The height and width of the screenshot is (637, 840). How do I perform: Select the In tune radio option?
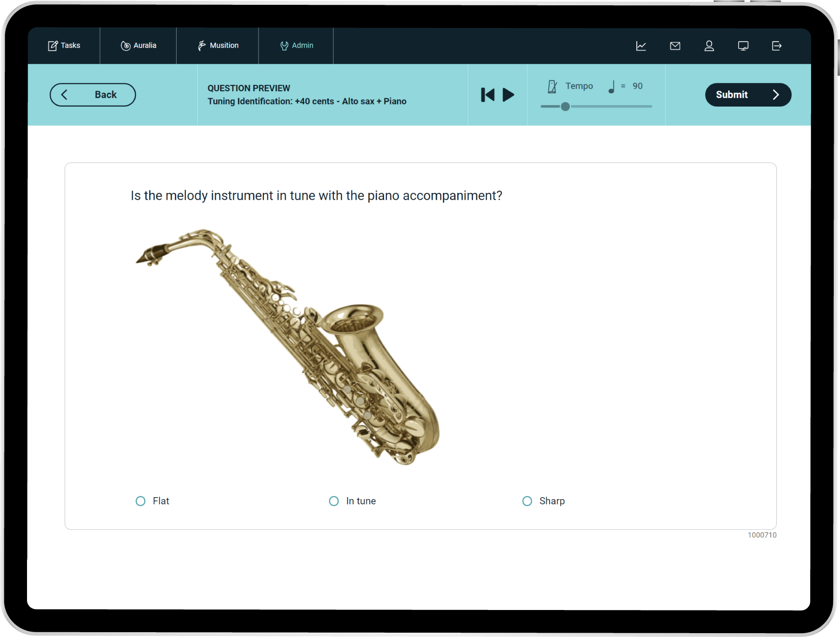click(x=334, y=501)
